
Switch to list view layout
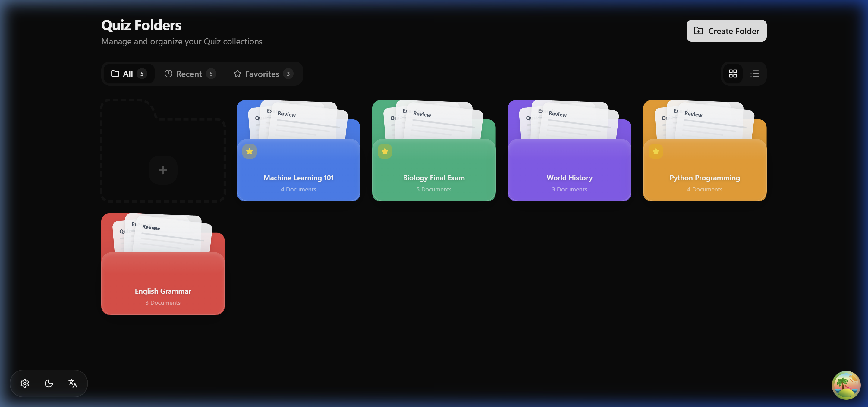pos(755,74)
